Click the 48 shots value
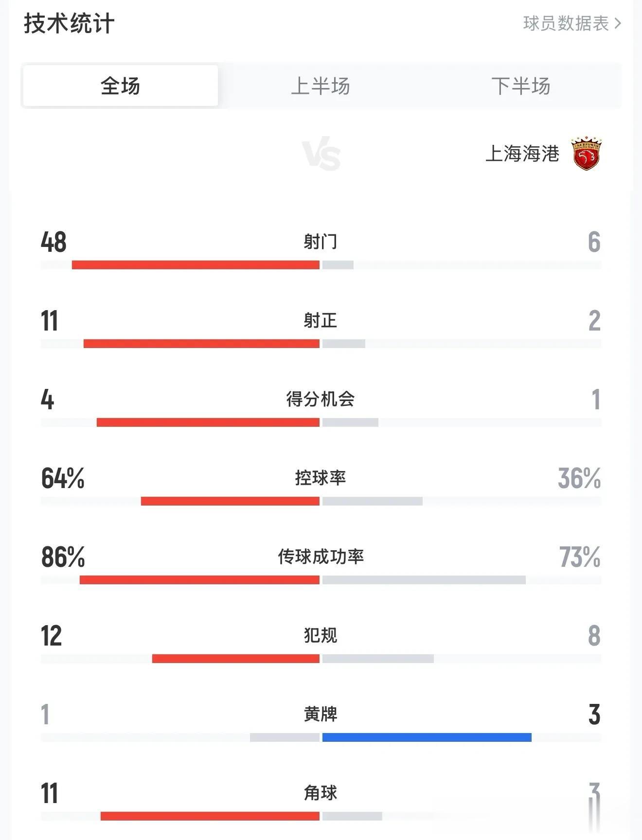Image resolution: width=642 pixels, height=840 pixels. 53,242
